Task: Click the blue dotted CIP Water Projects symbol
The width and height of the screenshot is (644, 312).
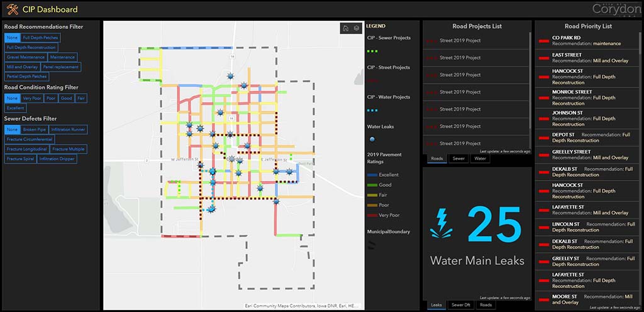Action: pyautogui.click(x=372, y=111)
